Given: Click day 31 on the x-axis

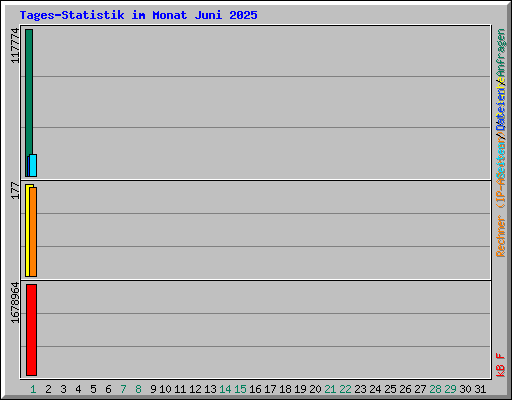Looking at the screenshot, I should 480,389.
